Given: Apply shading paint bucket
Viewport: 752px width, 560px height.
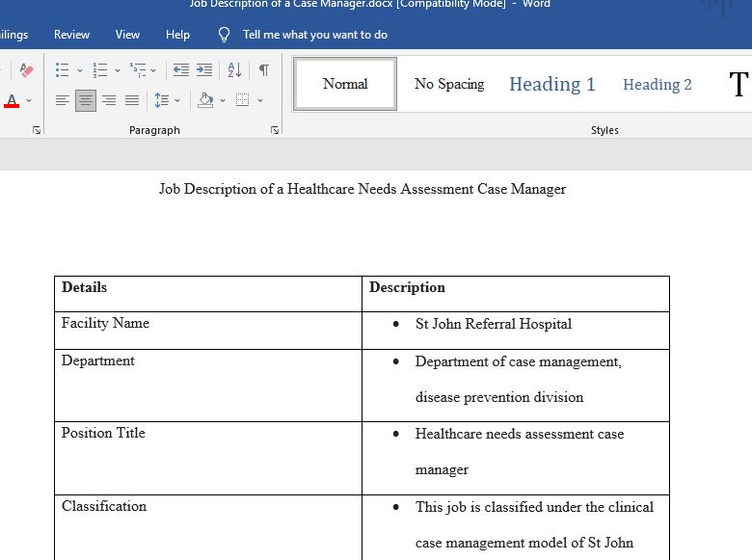Looking at the screenshot, I should 205,100.
